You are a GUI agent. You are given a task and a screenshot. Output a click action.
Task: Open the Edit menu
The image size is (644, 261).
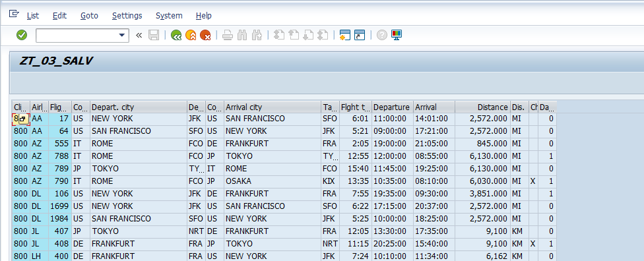[x=59, y=16]
